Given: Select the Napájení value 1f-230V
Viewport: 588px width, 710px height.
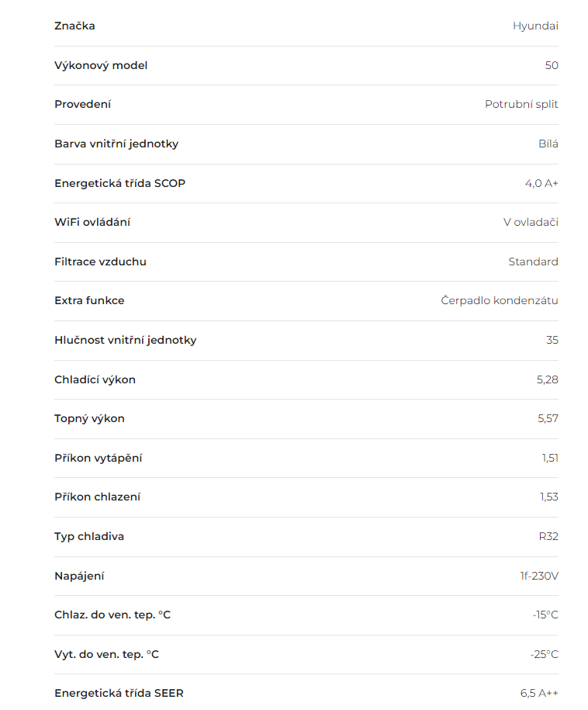Looking at the screenshot, I should pyautogui.click(x=538, y=576).
